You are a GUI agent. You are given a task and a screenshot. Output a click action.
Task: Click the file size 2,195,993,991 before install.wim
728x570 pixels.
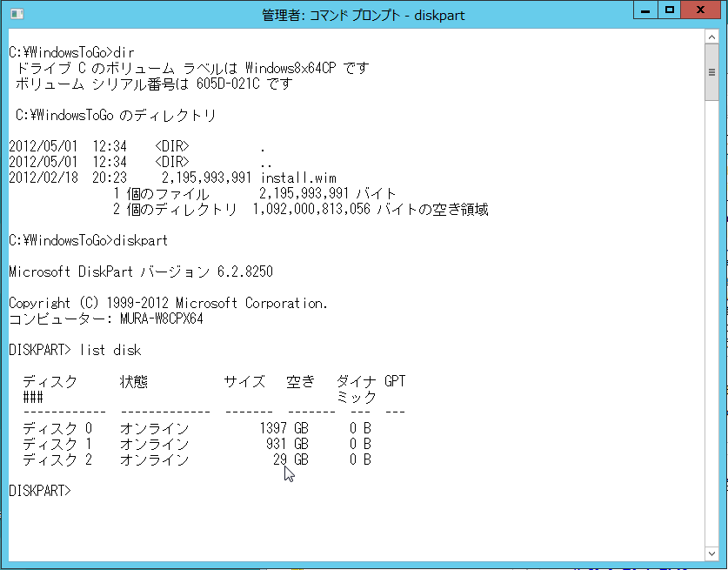click(x=207, y=178)
